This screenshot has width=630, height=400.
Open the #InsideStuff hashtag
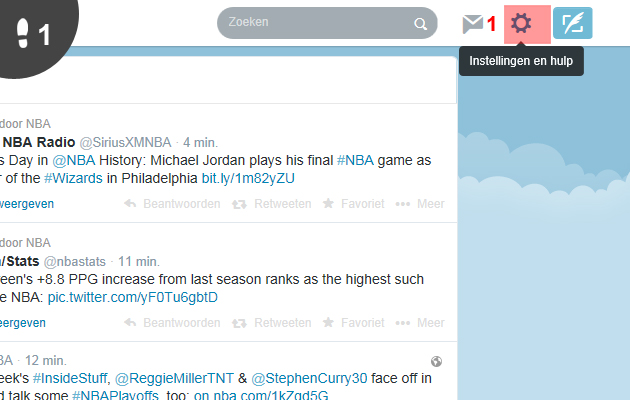70,378
